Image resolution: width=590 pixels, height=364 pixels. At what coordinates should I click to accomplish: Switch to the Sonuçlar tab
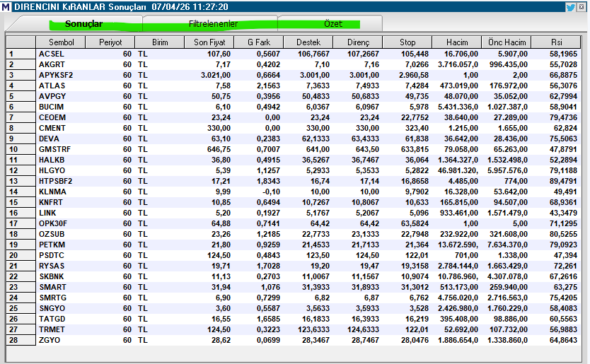[83, 24]
